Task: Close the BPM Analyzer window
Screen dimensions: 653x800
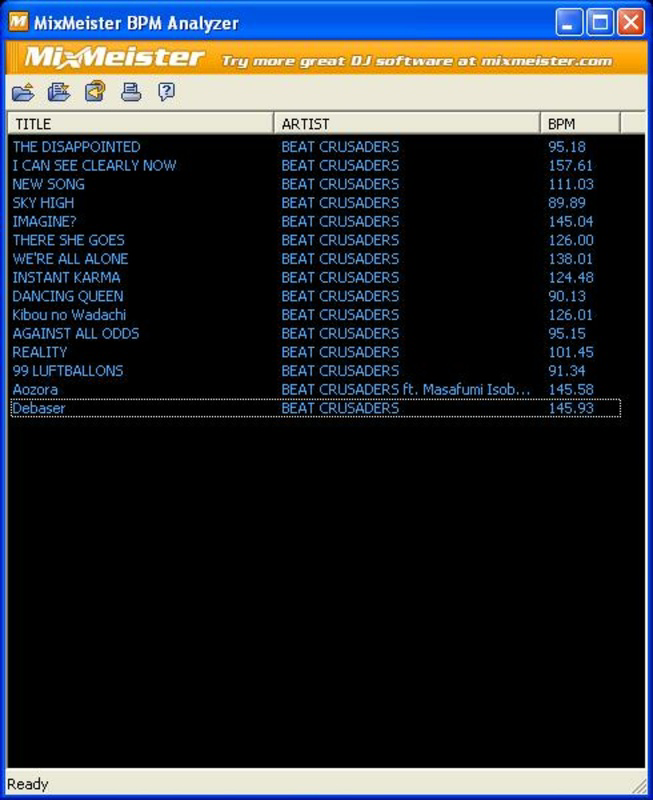Action: 631,23
